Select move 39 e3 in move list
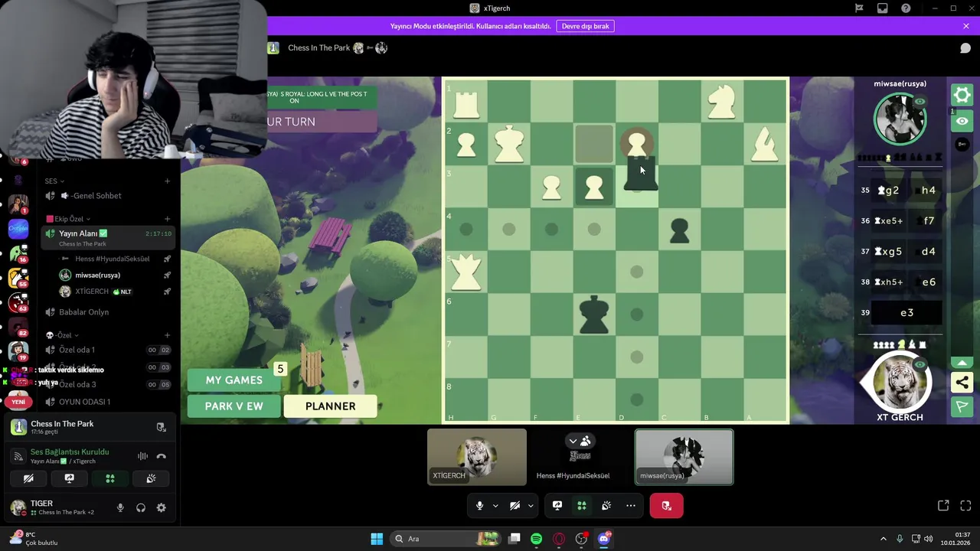Viewport: 980px width, 551px height. (906, 313)
